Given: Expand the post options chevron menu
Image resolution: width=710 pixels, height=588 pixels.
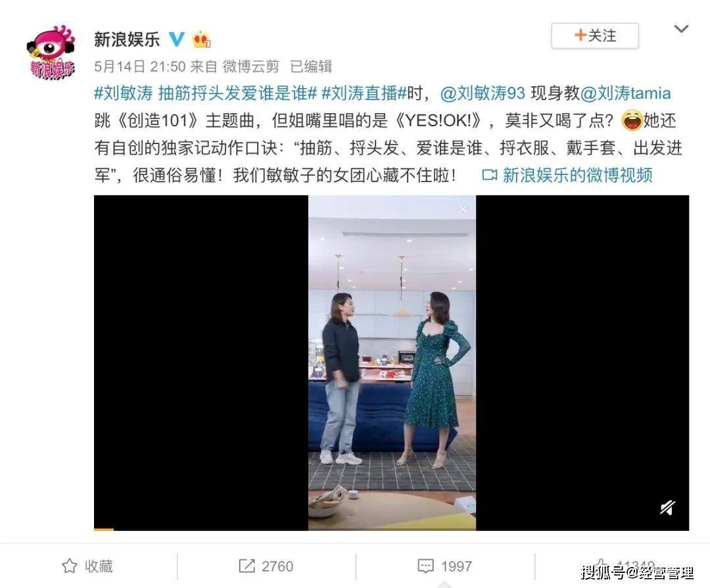Looking at the screenshot, I should 681,29.
